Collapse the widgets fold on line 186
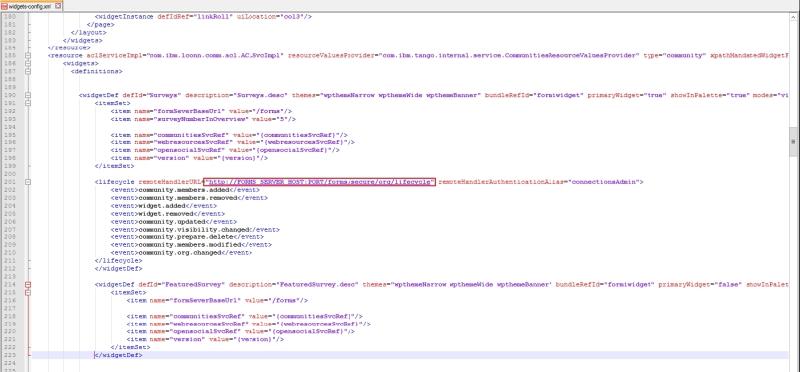Image resolution: width=800 pixels, height=372 pixels. pos(29,64)
